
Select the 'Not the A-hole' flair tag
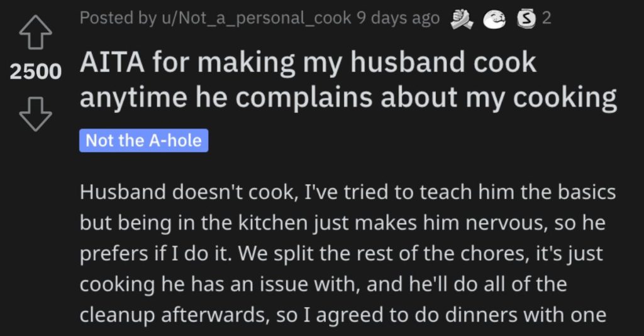coord(144,141)
